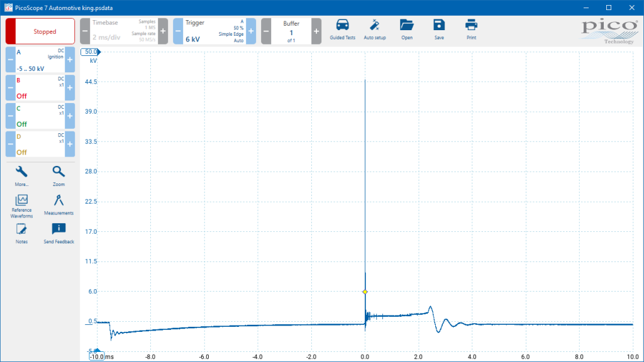Open the Measurements tool
Screen dimensions: 644x362
(x=58, y=205)
